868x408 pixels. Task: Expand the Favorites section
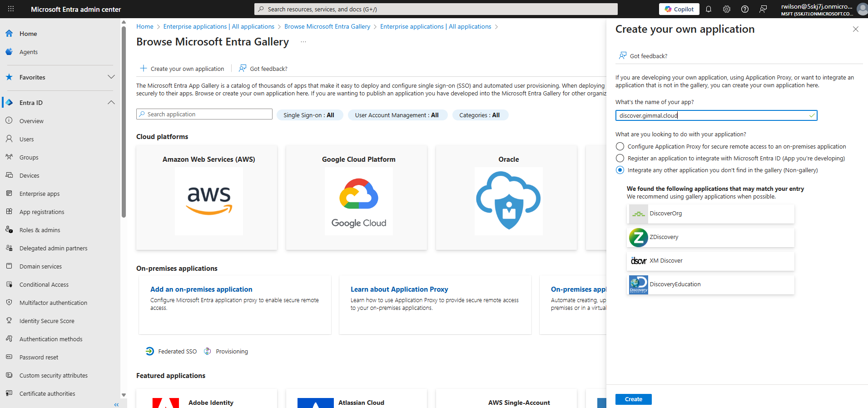111,77
